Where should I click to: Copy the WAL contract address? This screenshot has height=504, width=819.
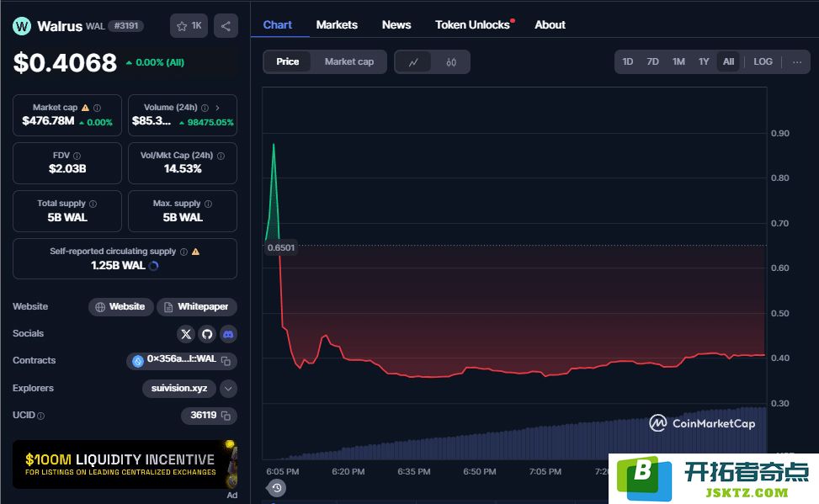226,361
